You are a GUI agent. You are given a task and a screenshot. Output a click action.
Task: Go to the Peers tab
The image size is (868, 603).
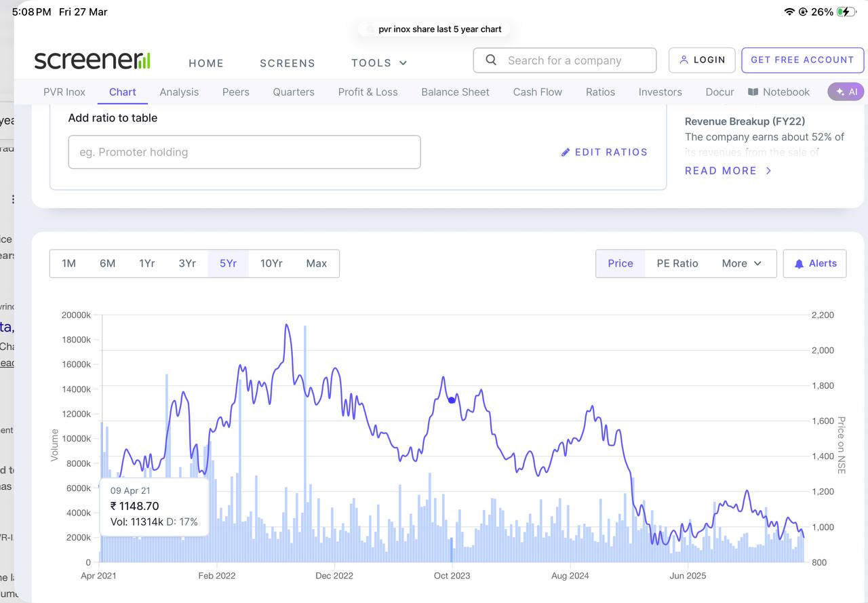(236, 92)
